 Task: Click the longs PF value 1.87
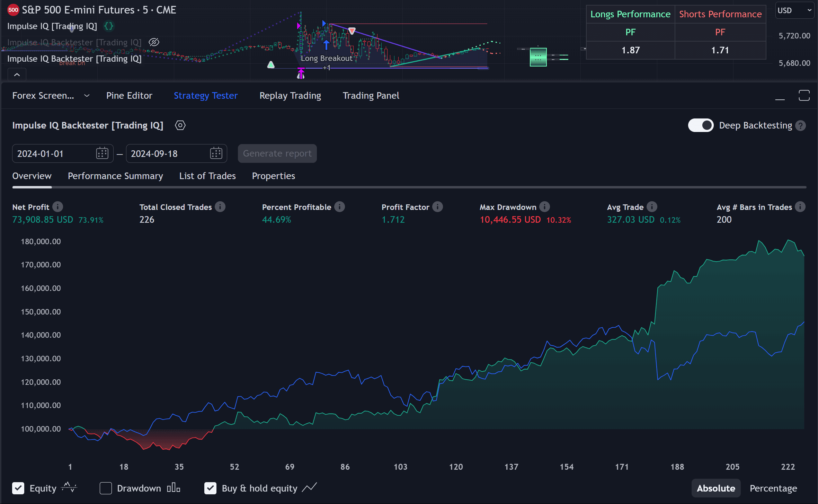coord(630,50)
